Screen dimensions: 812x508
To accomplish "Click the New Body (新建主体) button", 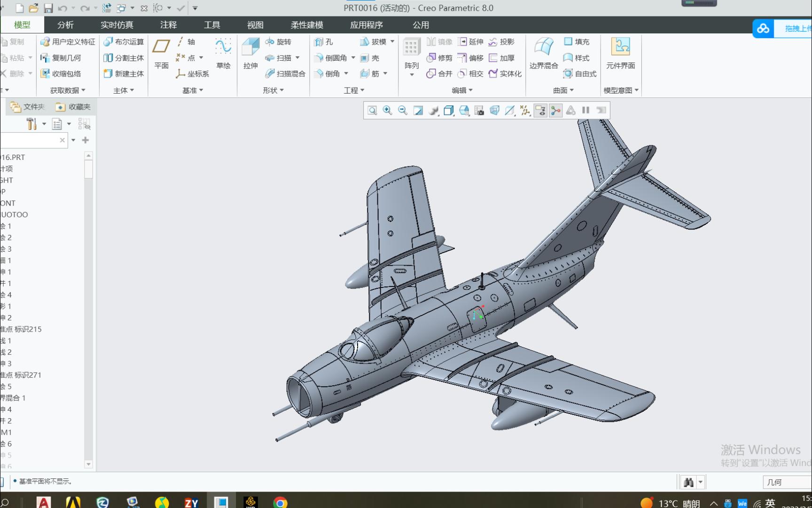I will point(124,74).
